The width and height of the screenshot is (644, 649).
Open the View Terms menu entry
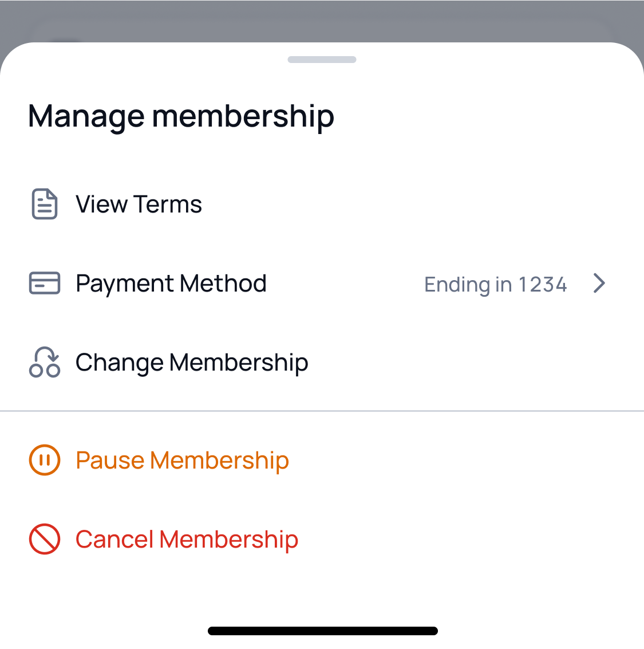[139, 204]
